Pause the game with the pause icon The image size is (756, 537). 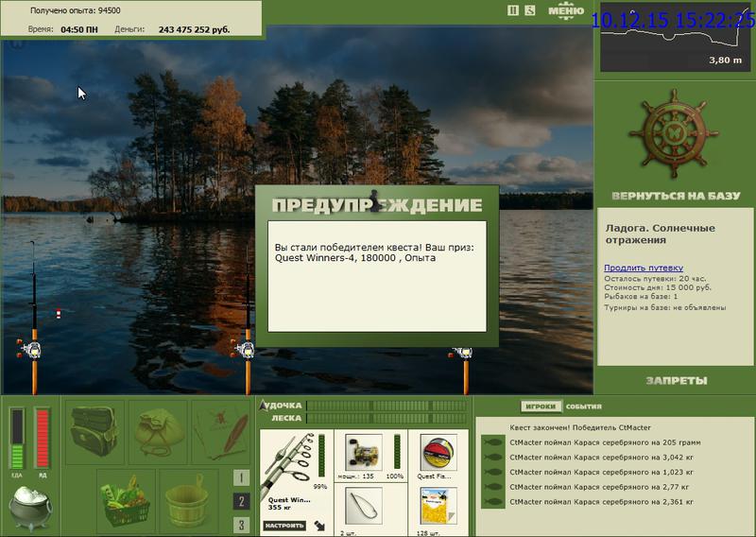pyautogui.click(x=513, y=10)
